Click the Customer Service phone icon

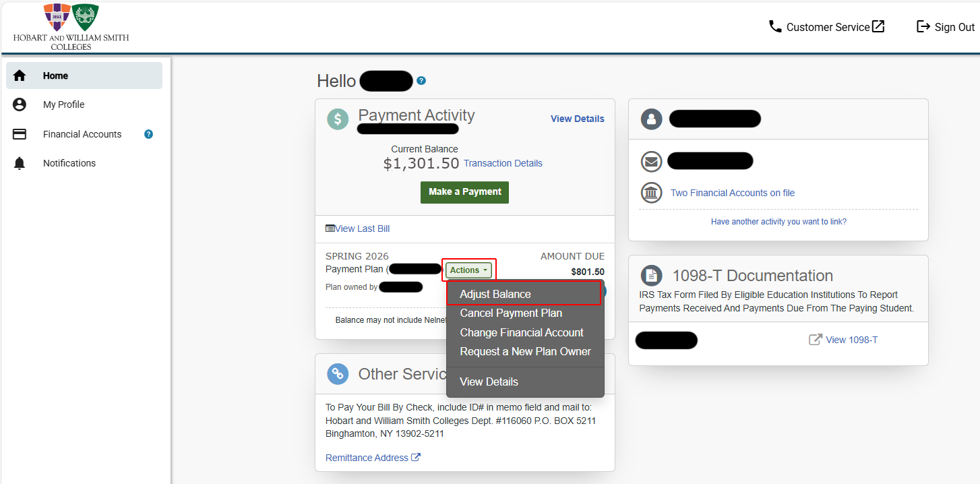(x=775, y=27)
